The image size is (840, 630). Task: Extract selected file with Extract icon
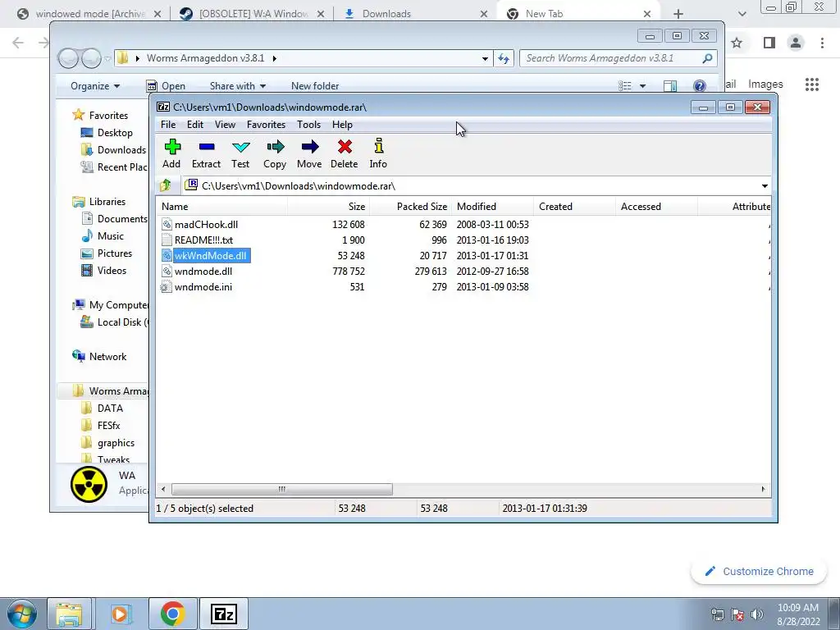(x=206, y=154)
